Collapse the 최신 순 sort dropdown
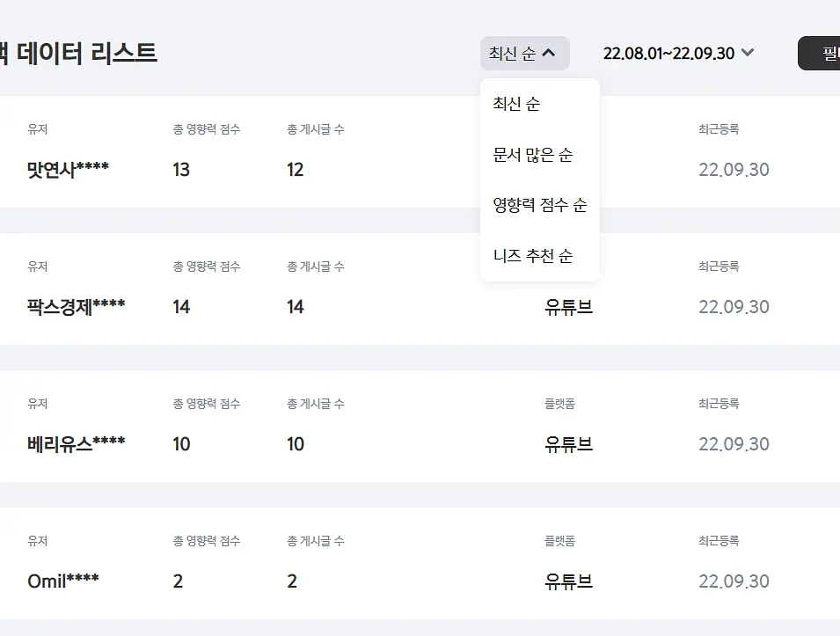 (524, 53)
